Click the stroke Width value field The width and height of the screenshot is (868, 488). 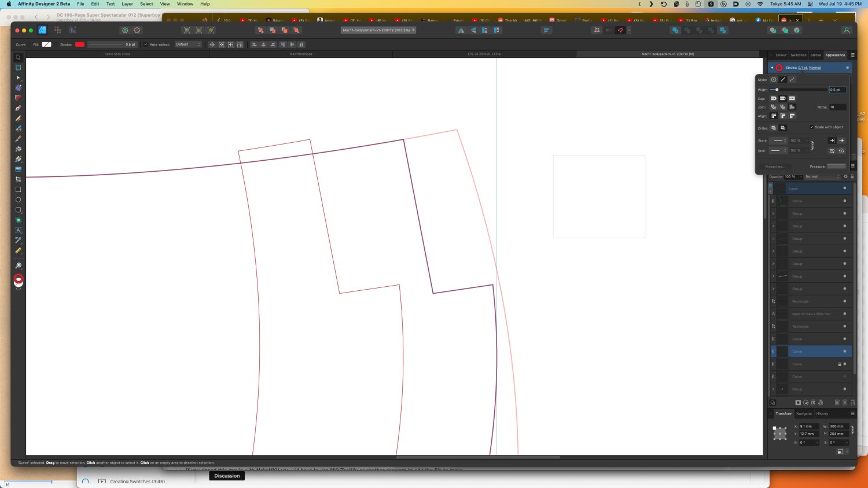pyautogui.click(x=837, y=90)
